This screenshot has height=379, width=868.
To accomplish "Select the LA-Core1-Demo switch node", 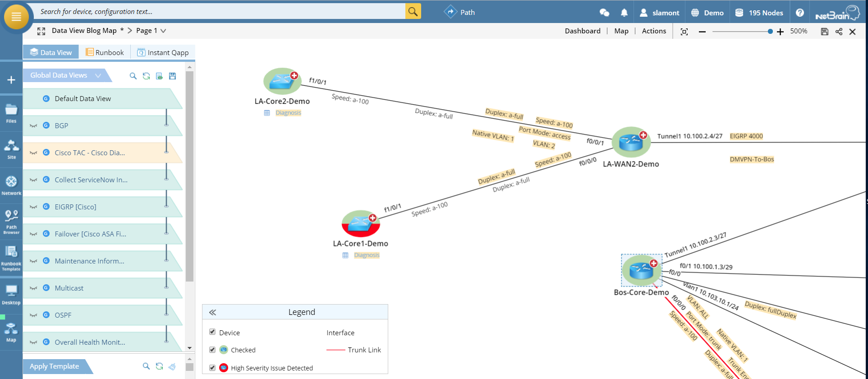I will (361, 224).
